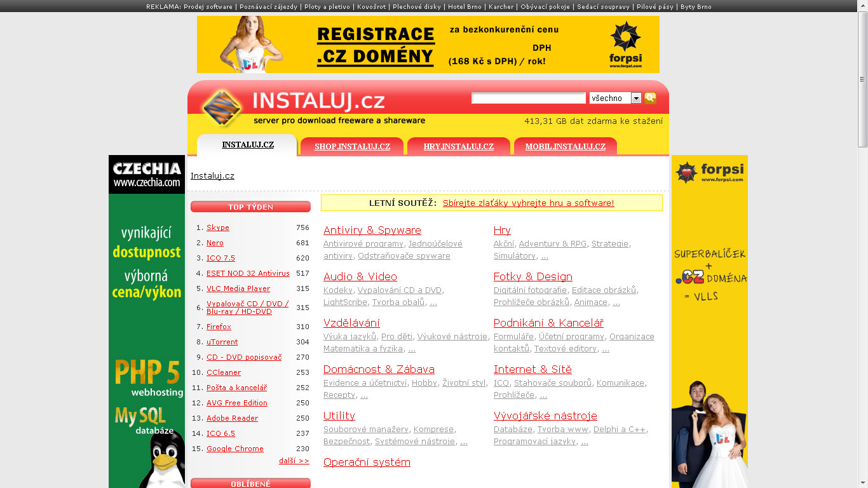Click the orange search magnifier icon
This screenshot has width=868, height=488.
tap(650, 98)
